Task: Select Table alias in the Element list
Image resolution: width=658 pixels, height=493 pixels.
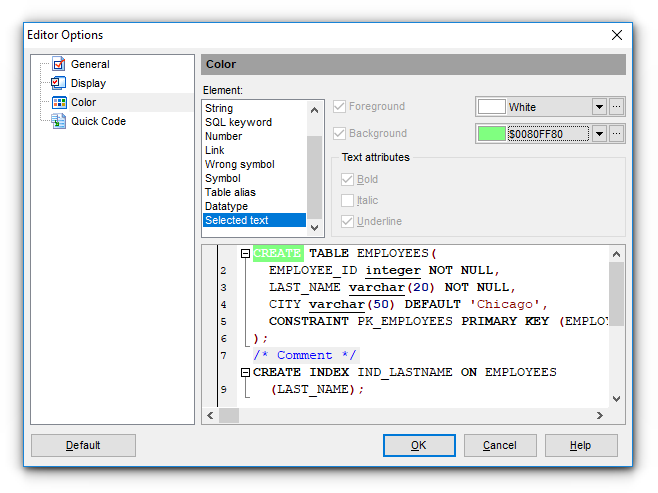Action: pos(230,192)
